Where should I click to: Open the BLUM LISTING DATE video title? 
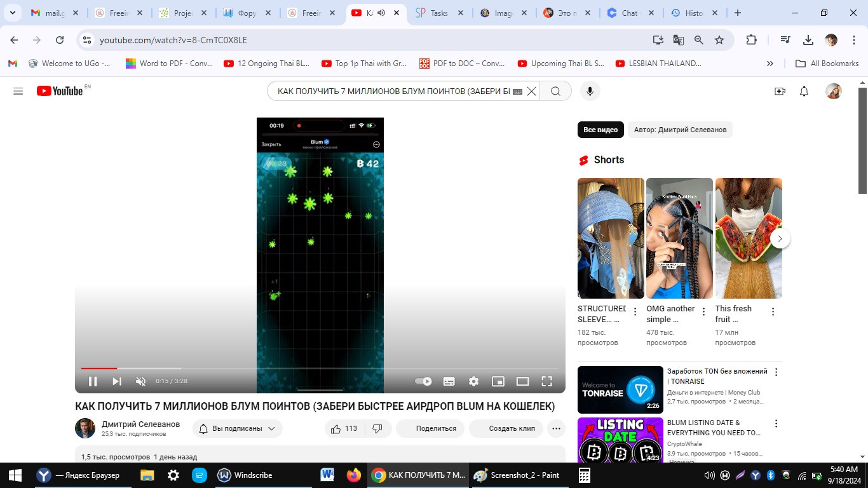tap(714, 428)
